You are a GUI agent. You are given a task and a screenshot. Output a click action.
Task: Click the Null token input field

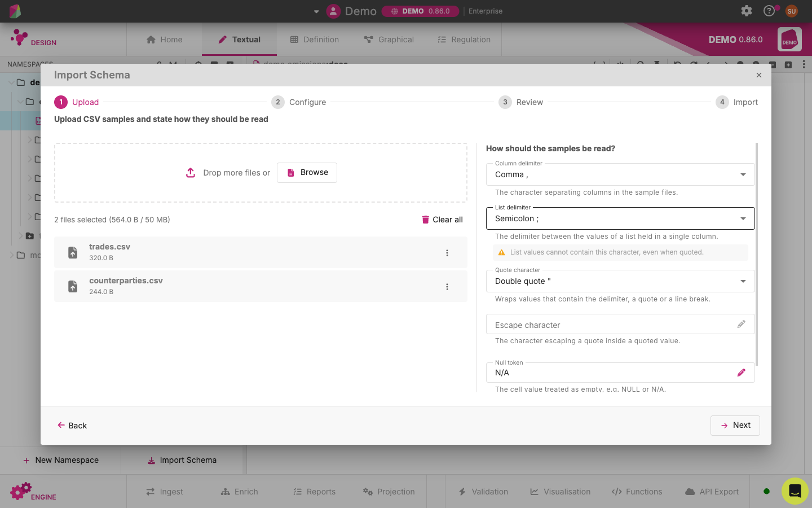[x=620, y=373]
